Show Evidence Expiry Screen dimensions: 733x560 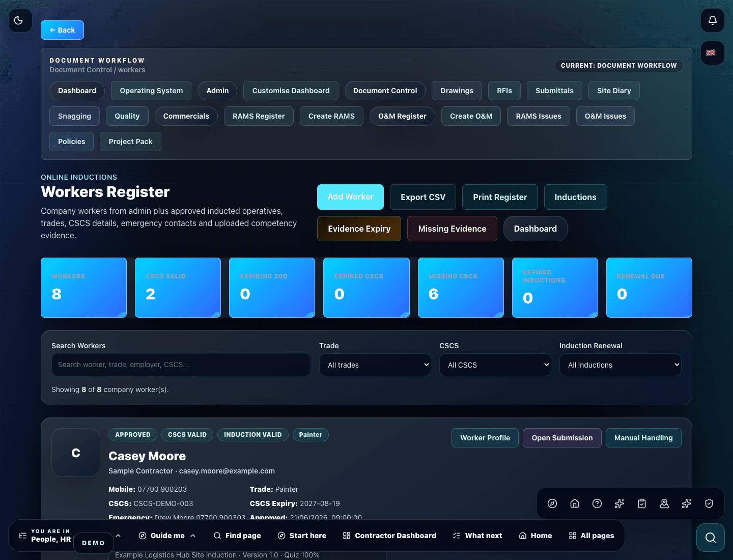point(359,229)
